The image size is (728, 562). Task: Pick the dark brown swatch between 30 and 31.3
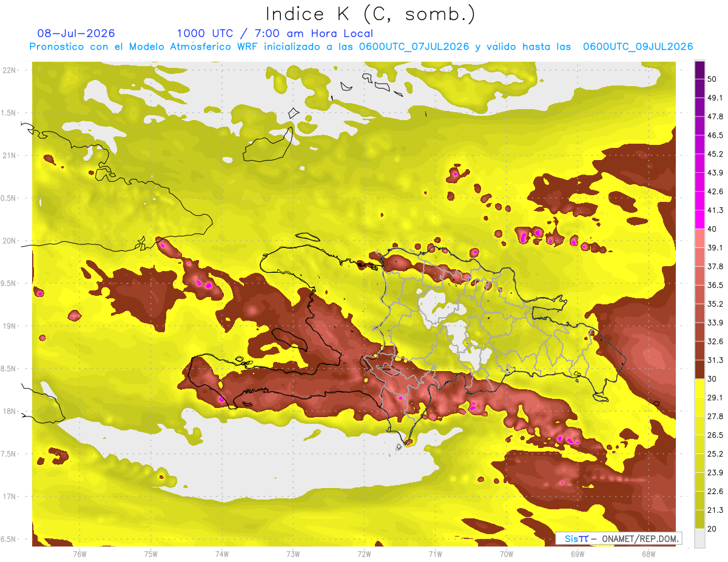pyautogui.click(x=700, y=370)
